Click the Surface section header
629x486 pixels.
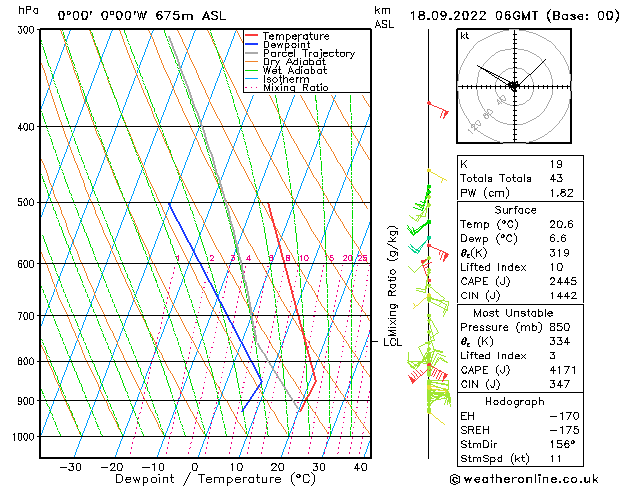click(514, 210)
